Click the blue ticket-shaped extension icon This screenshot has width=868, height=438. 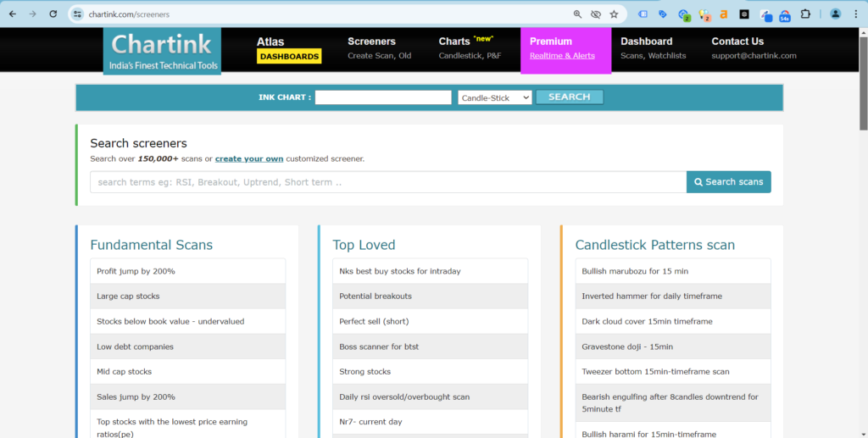click(643, 14)
